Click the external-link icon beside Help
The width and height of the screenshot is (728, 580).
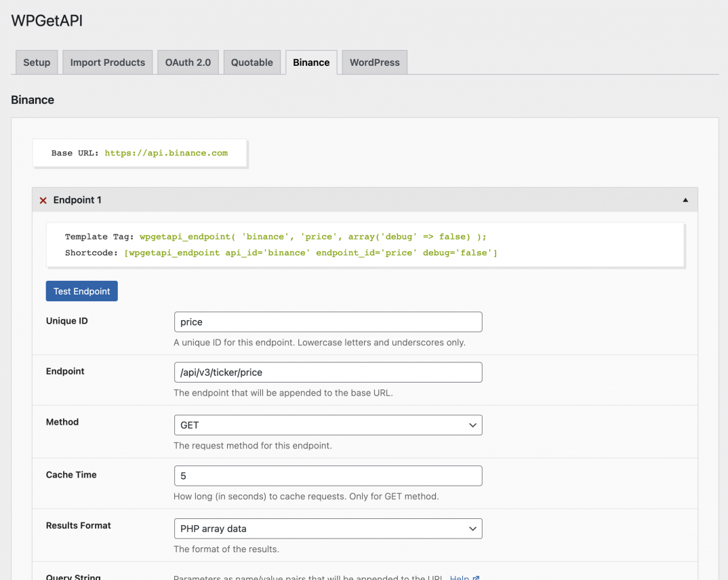474,577
